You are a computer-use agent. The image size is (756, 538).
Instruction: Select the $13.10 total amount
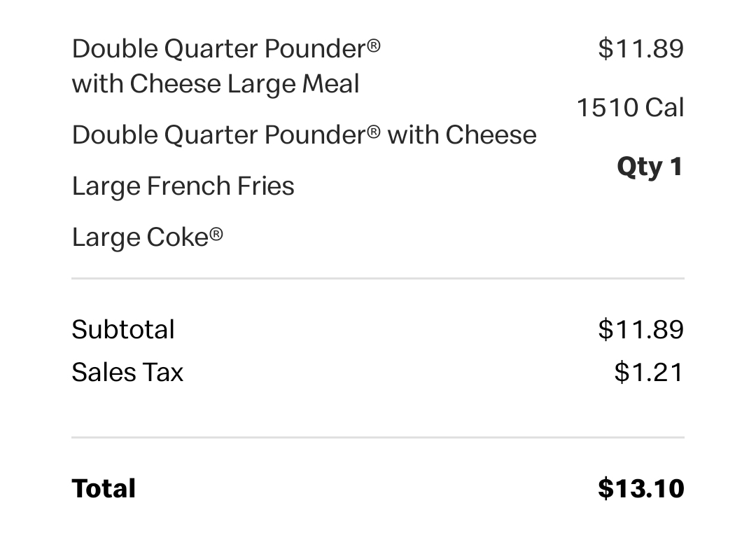pos(640,488)
